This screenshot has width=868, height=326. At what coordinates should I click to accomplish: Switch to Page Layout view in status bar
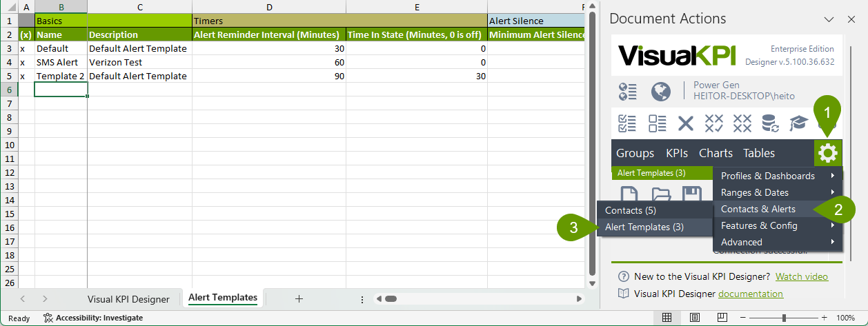click(x=694, y=318)
